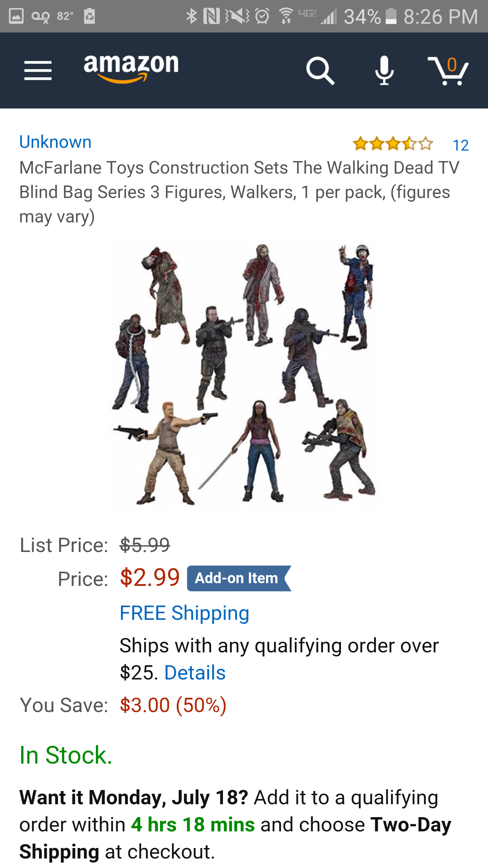
Task: Tap the image notification icon
Action: click(16, 16)
